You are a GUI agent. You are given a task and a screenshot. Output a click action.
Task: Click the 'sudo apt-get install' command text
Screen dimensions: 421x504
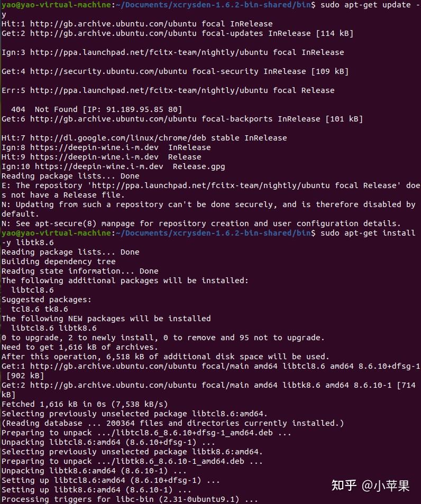click(368, 232)
